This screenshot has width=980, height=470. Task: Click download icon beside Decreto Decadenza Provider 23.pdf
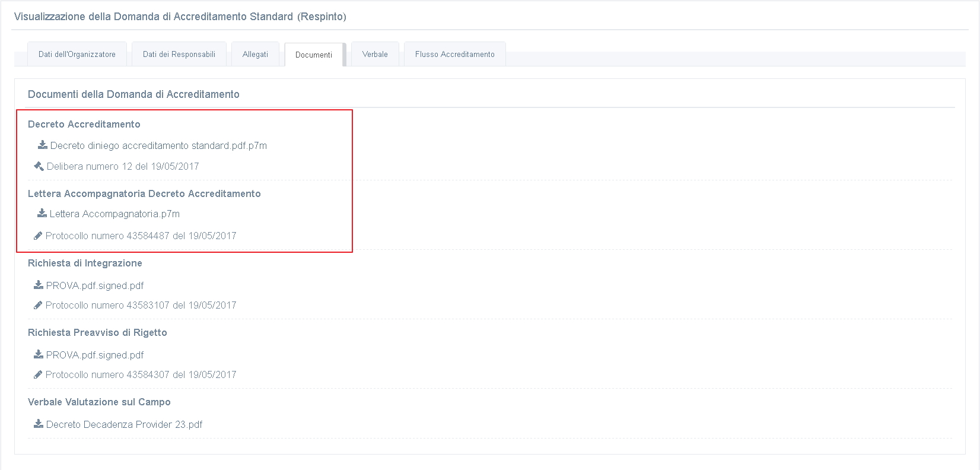[39, 424]
